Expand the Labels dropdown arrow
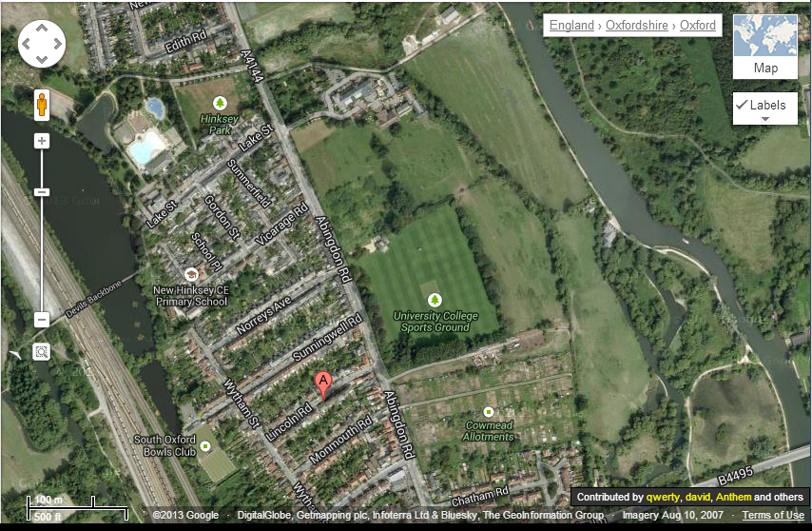 (x=764, y=119)
